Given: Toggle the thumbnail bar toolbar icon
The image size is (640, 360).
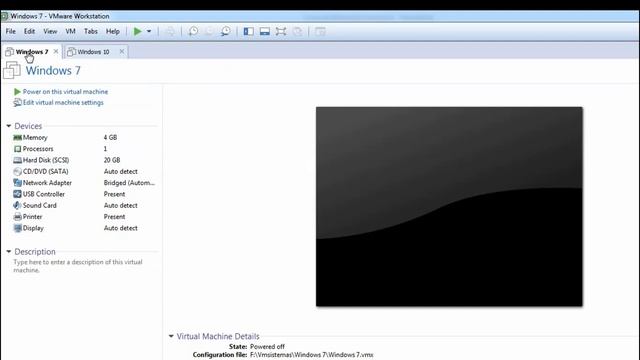Looking at the screenshot, I should tap(264, 31).
